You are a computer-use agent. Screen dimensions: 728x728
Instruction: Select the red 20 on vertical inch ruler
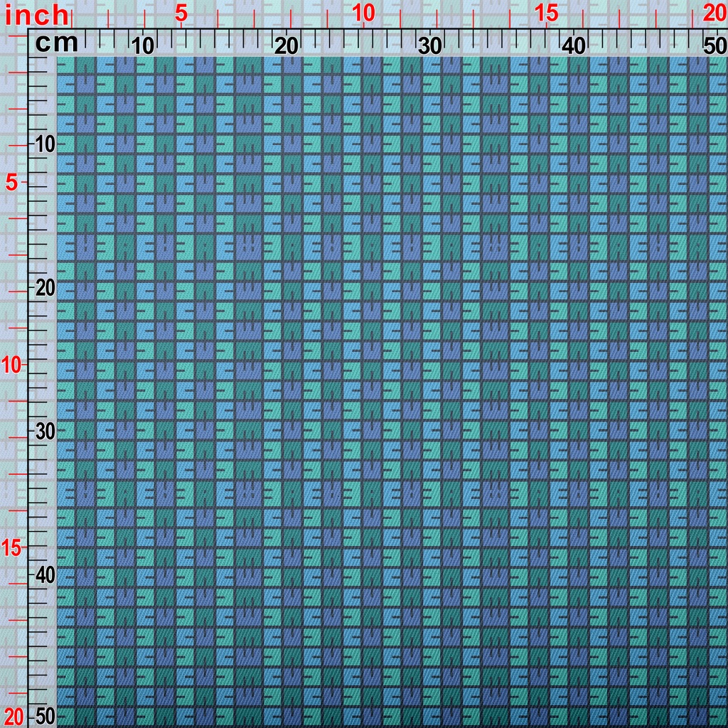pos(13,717)
